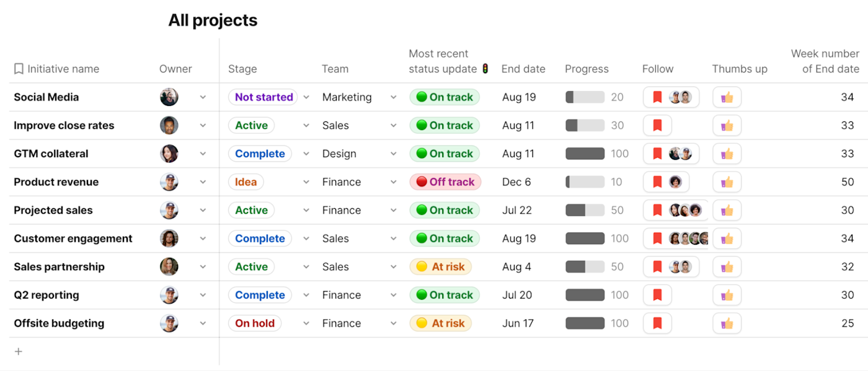This screenshot has width=868, height=371.
Task: Click the On hold stage for Offsite budgeting
Action: click(255, 323)
